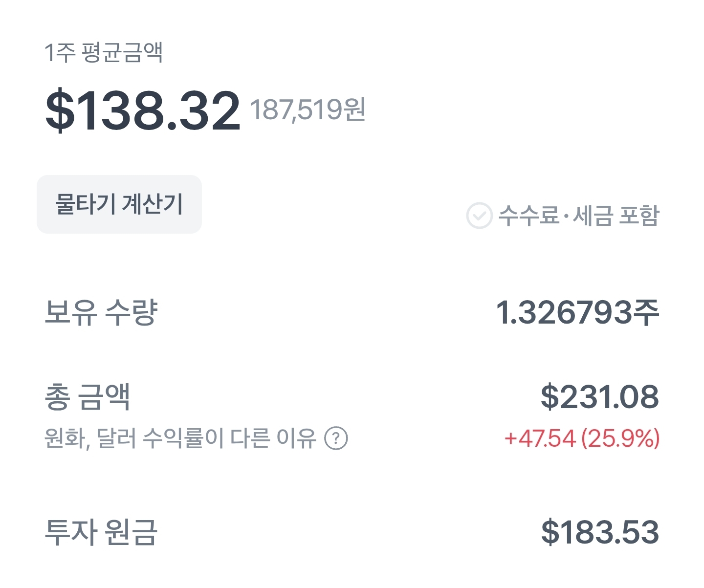Select the 투자 원금 row label
This screenshot has width=704, height=588.
[x=101, y=532]
